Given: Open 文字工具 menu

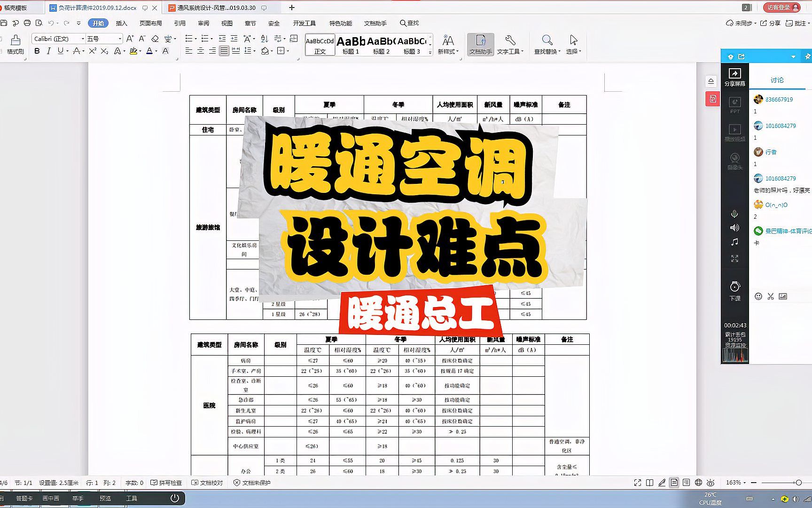Looking at the screenshot, I should [510, 45].
